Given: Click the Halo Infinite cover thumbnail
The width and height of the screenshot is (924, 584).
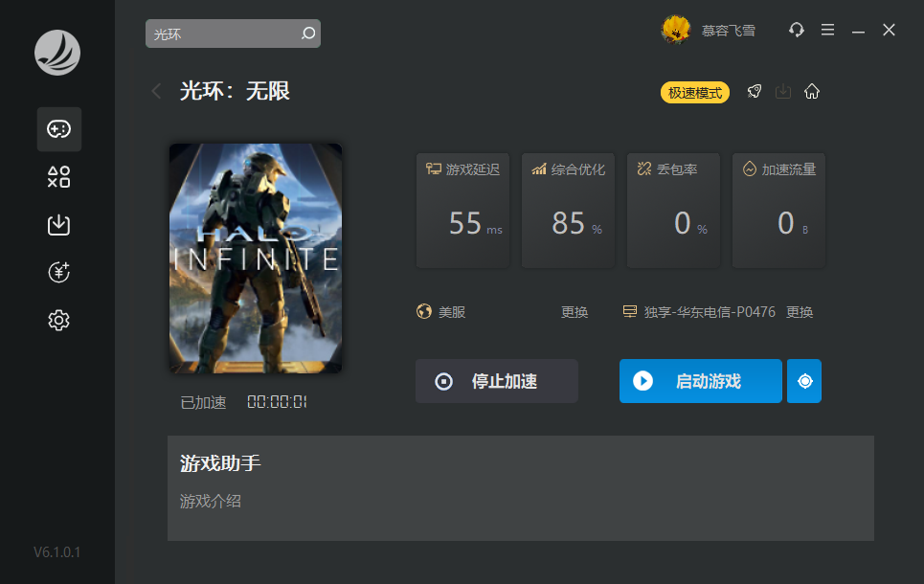Looking at the screenshot, I should click(x=256, y=258).
